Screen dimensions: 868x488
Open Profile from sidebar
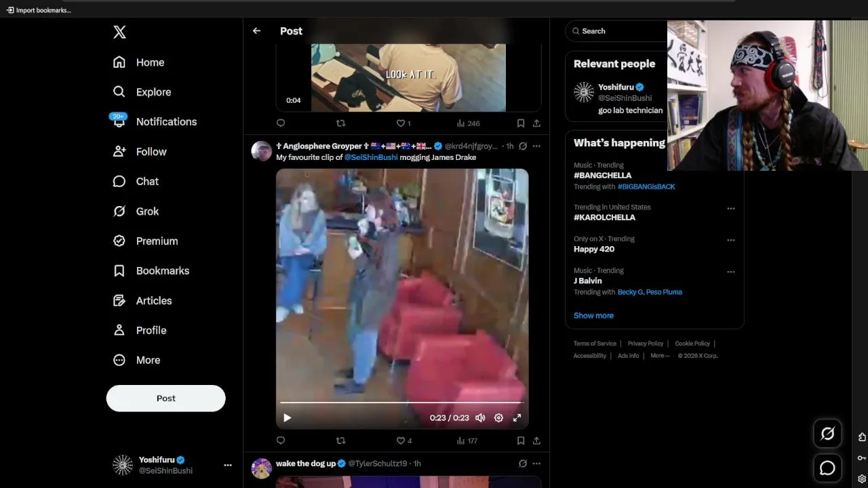click(140, 331)
